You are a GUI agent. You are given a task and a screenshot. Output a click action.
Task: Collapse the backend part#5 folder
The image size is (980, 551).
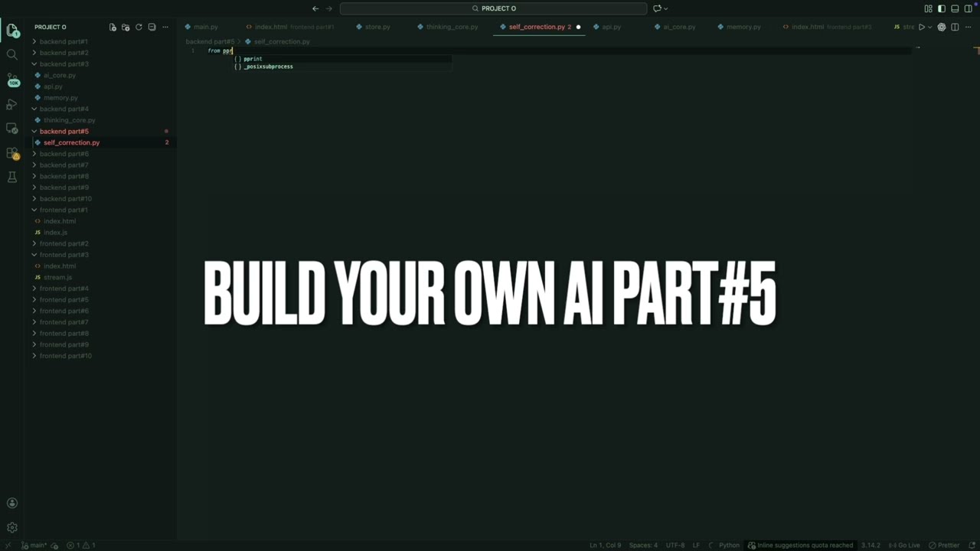pos(64,132)
